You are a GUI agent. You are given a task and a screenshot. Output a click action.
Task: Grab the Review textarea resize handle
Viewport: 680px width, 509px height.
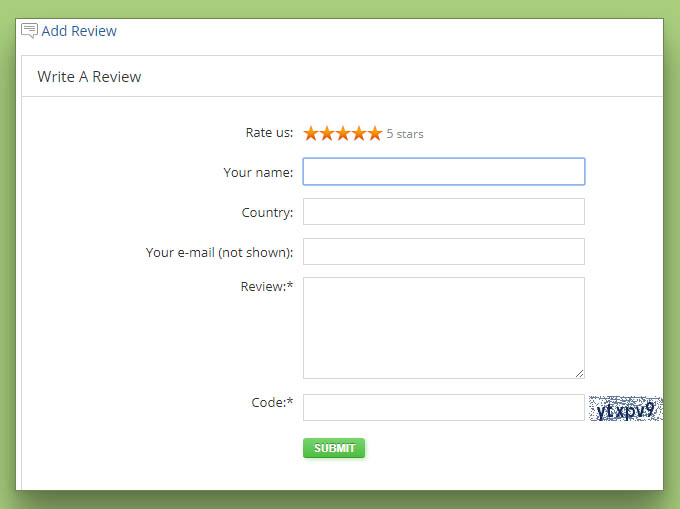pyautogui.click(x=579, y=373)
